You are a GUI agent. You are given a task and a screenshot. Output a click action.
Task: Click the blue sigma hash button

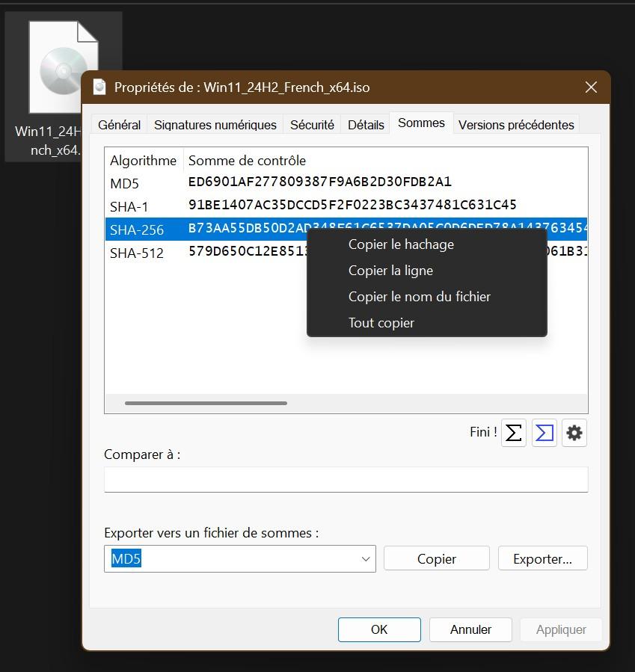(544, 433)
